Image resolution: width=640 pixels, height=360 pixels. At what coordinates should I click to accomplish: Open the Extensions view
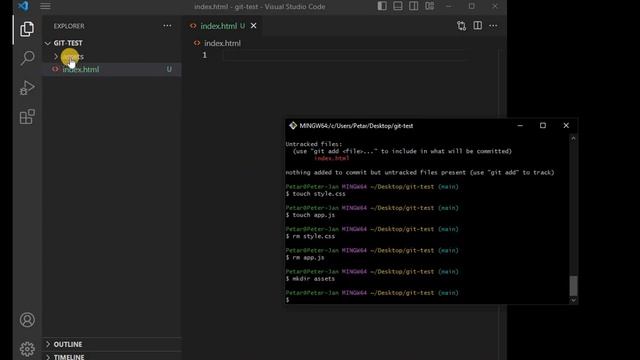[27, 117]
